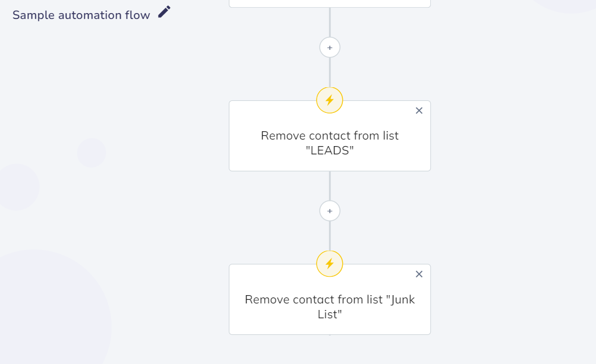The height and width of the screenshot is (364, 596).
Task: Select the "Sample automation flow" title text
Action: pos(81,15)
